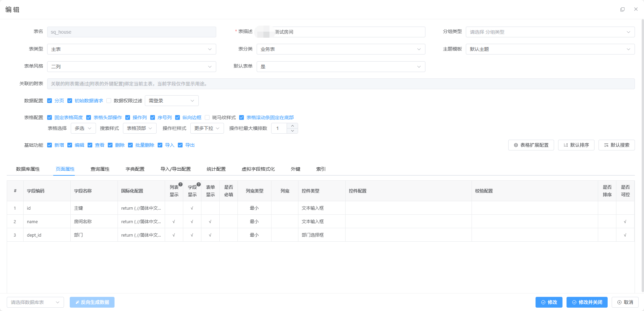Screen dimensions: 644x311
Task: Toggle the 批量删除 checkbox
Action: [x=130, y=145]
